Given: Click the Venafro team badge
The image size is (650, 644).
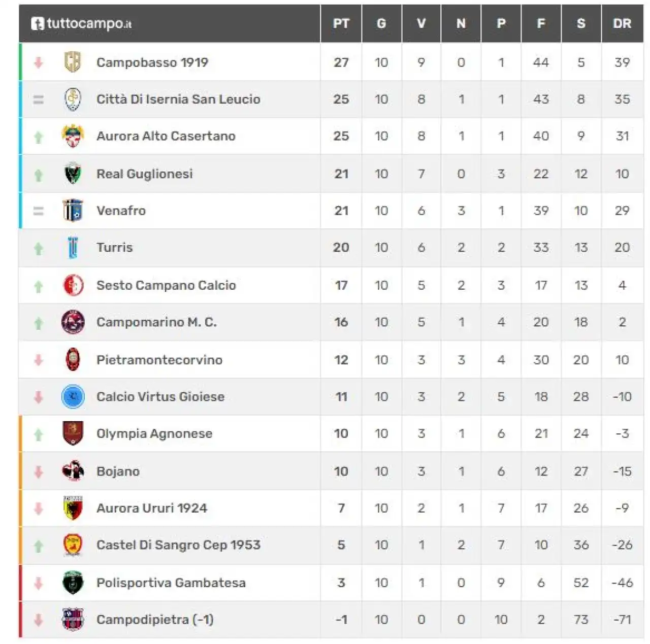Looking at the screenshot, I should pyautogui.click(x=73, y=210).
